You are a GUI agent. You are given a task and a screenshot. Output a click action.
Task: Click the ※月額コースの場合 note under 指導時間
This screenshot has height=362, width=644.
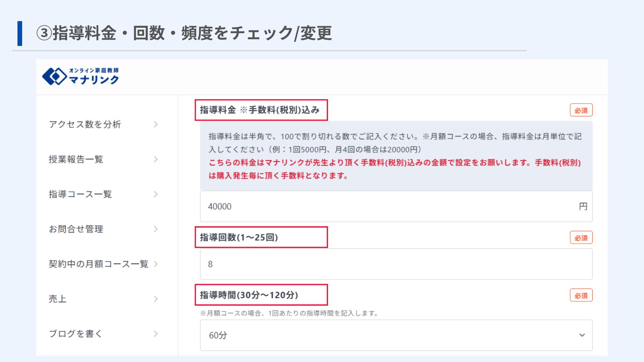click(x=289, y=313)
